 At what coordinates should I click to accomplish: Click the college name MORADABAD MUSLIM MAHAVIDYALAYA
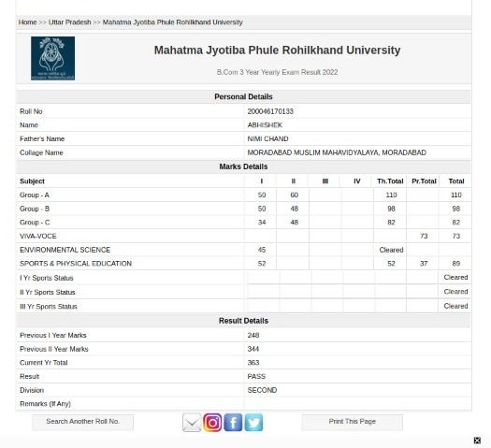(337, 152)
